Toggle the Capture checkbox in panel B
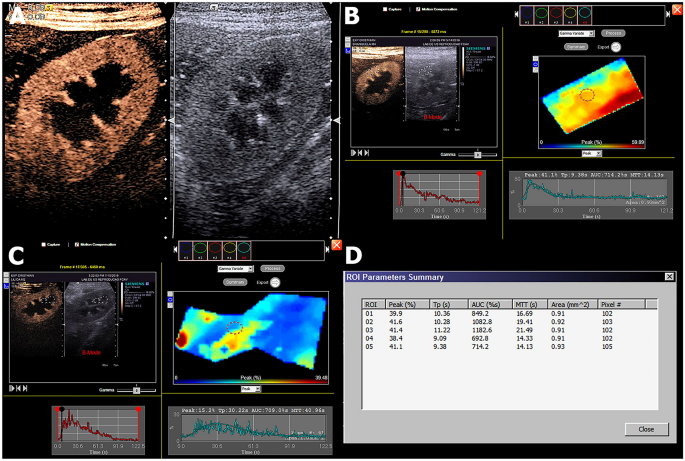 coord(385,9)
